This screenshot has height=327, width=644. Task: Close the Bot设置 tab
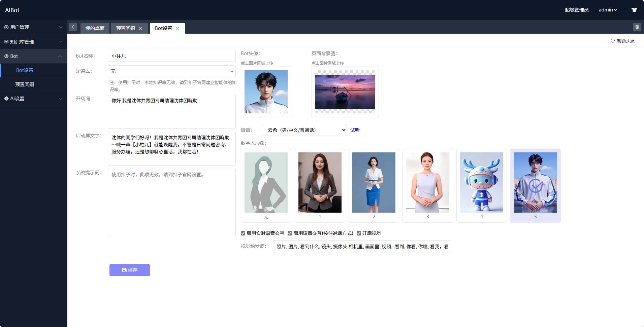(178, 29)
